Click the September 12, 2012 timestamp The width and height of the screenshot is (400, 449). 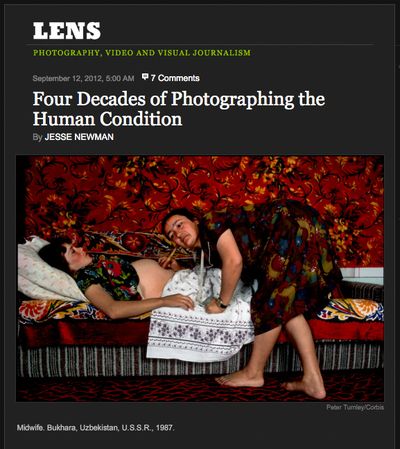pyautogui.click(x=83, y=78)
